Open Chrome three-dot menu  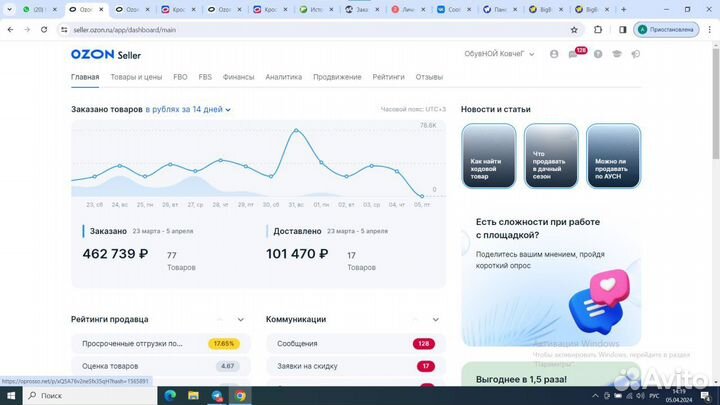709,30
